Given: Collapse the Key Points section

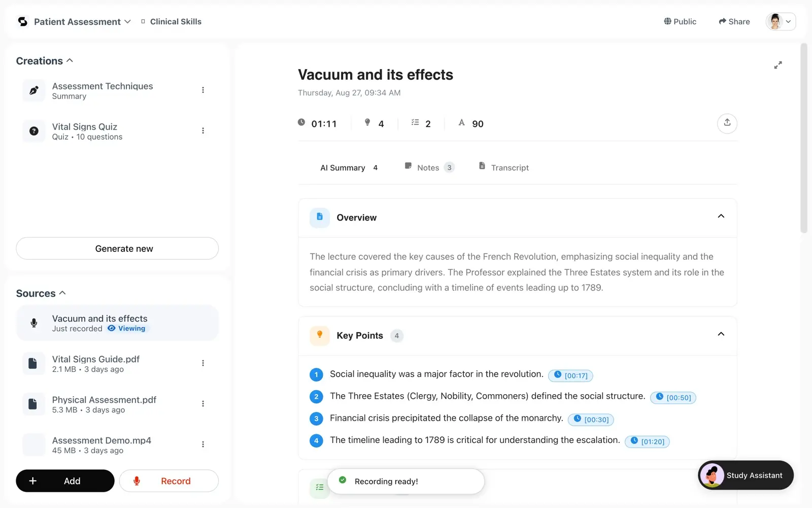Looking at the screenshot, I should point(721,334).
